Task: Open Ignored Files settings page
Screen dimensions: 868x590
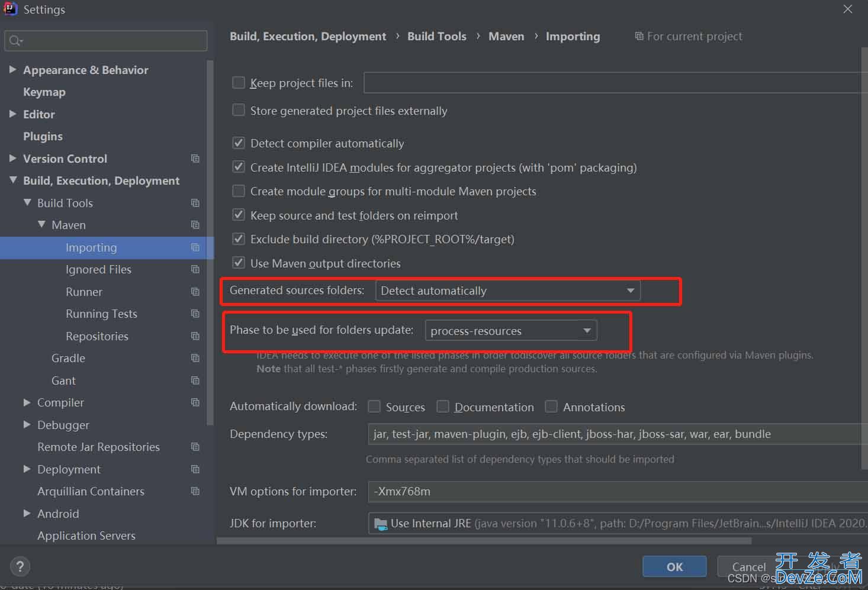Action: (x=98, y=269)
